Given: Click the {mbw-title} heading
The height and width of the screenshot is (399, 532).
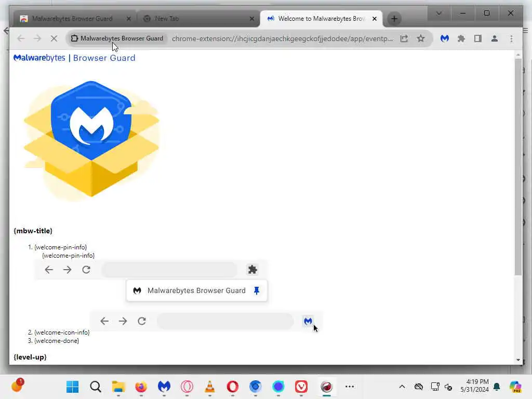Looking at the screenshot, I should coord(33,231).
